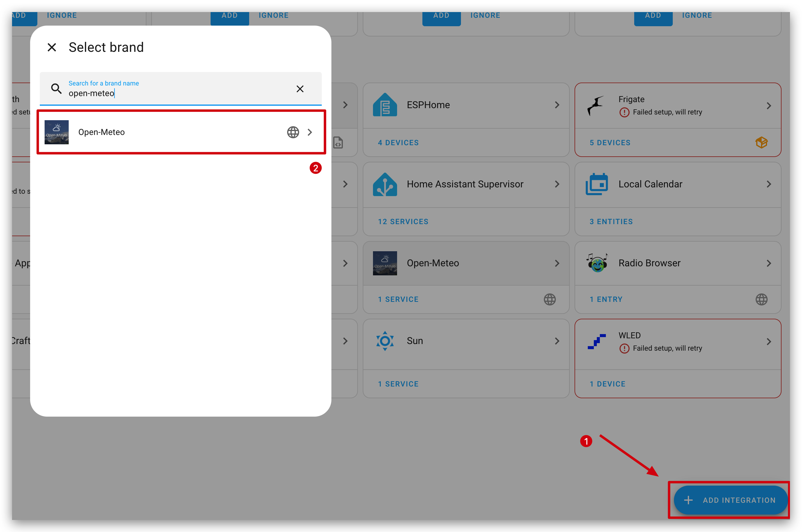802x532 pixels.
Task: Clear the brand search field
Action: point(299,89)
